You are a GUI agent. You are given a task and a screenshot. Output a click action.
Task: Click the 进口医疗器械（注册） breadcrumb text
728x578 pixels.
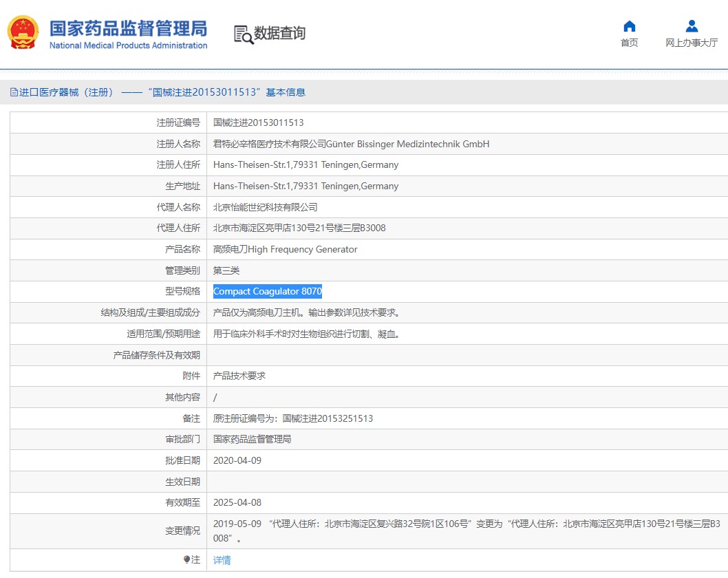click(x=66, y=92)
